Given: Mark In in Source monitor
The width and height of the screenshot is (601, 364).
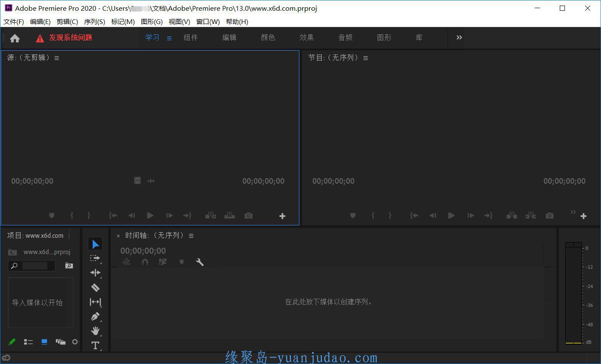Looking at the screenshot, I should 72,215.
